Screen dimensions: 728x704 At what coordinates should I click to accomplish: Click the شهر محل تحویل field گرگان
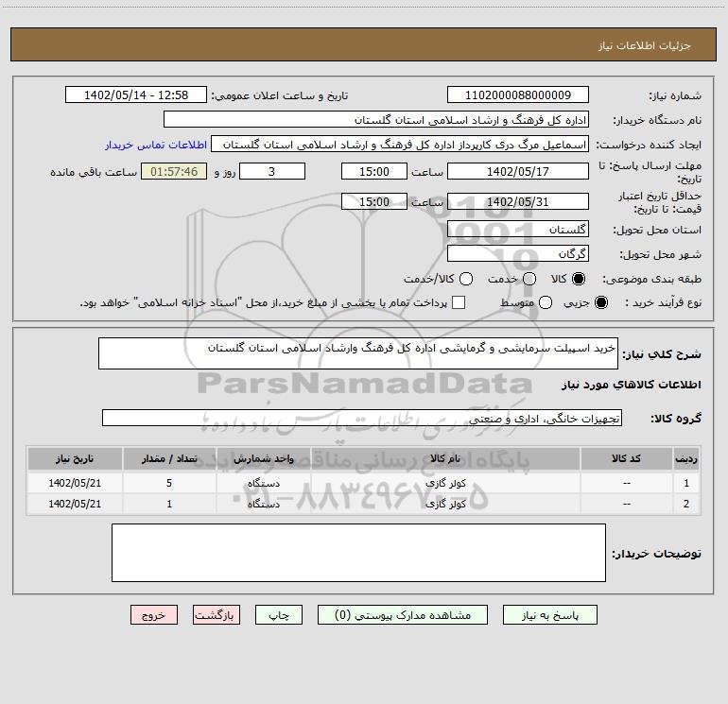518,254
